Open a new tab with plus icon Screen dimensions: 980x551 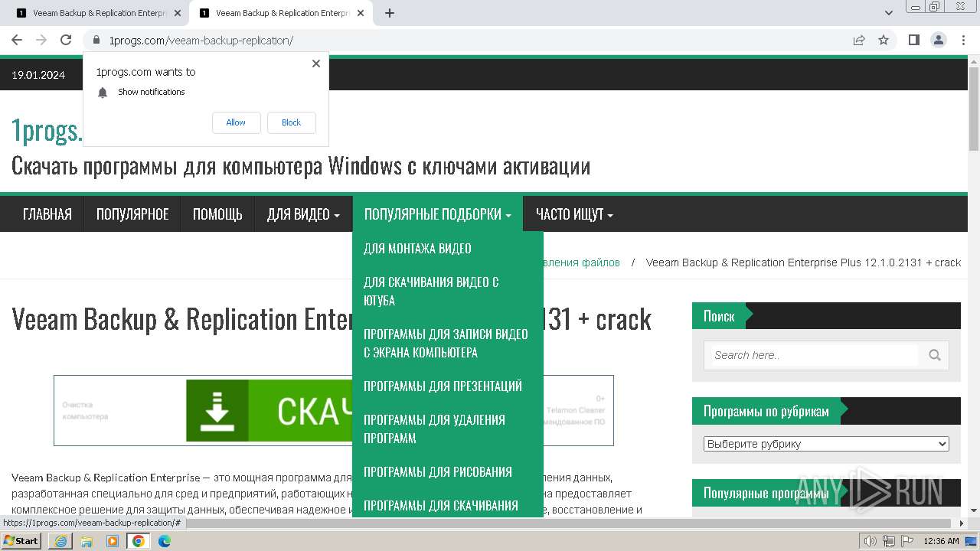(390, 13)
